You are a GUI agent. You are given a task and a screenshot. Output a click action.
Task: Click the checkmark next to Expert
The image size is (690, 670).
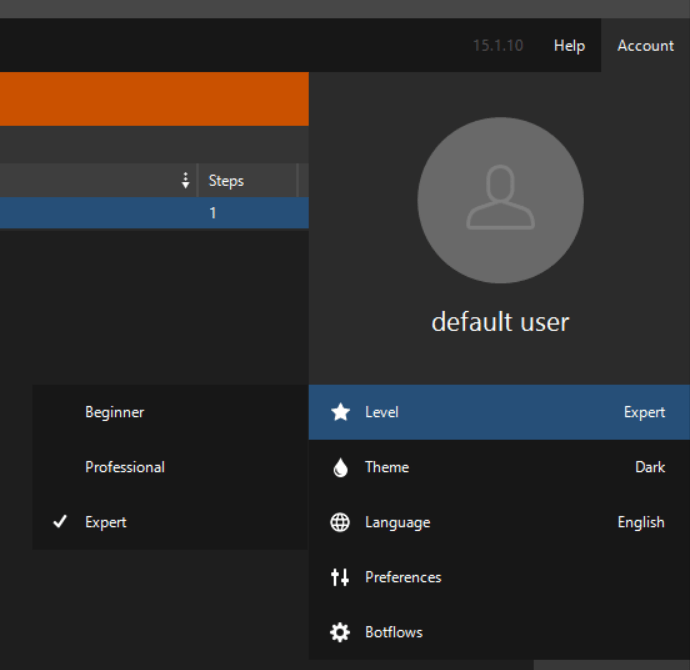click(x=60, y=522)
